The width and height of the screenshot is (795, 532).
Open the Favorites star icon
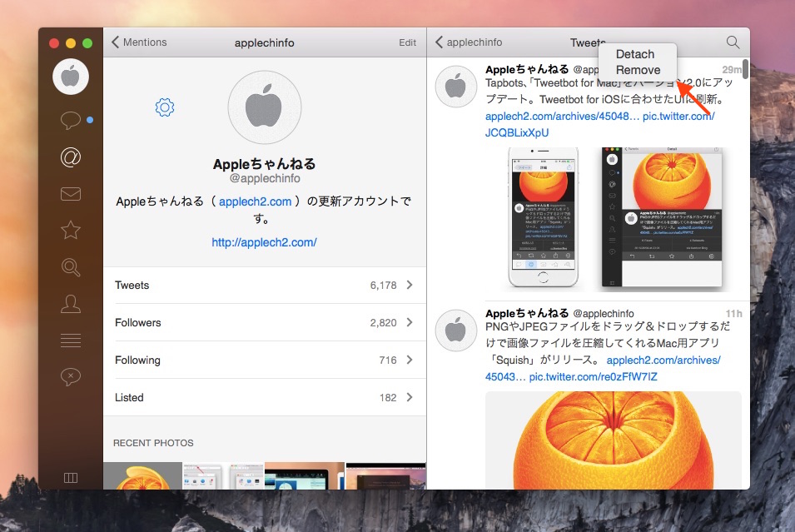point(71,231)
